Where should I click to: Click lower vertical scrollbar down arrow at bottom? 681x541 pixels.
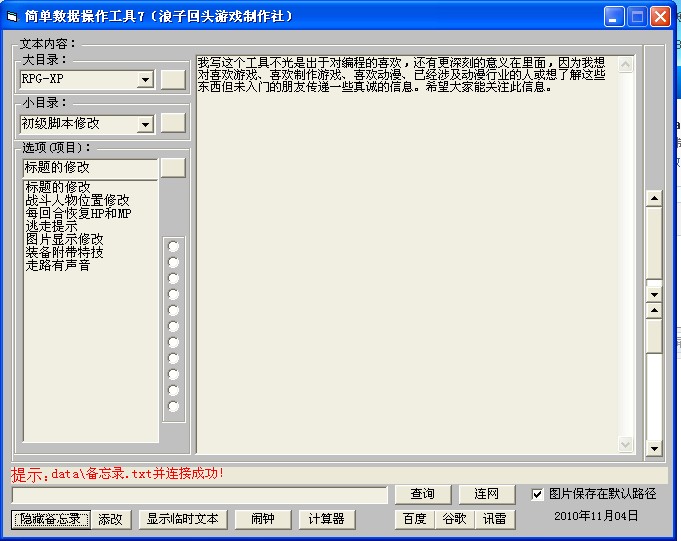point(654,449)
